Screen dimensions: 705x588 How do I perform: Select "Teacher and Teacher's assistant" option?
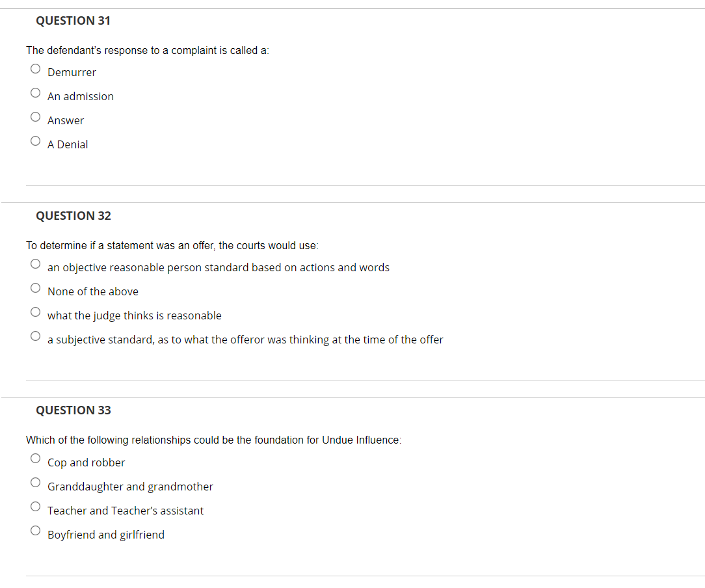click(x=35, y=506)
